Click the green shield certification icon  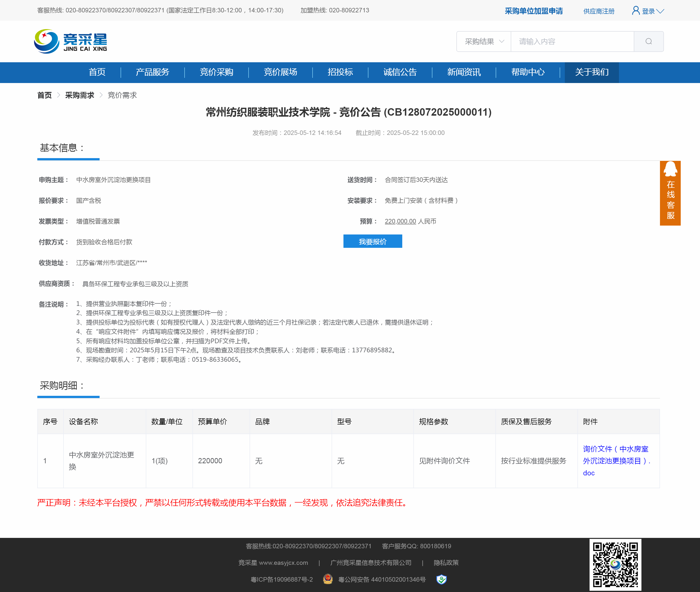tap(441, 579)
